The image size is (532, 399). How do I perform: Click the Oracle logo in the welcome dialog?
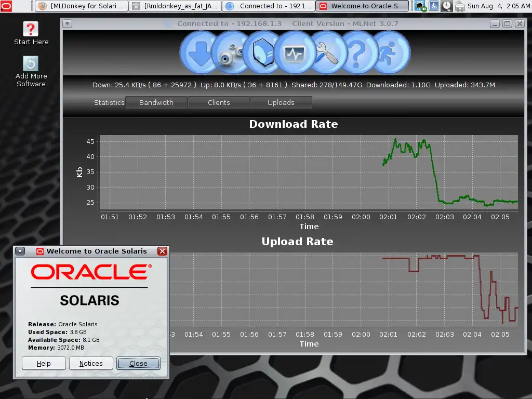[x=91, y=272]
